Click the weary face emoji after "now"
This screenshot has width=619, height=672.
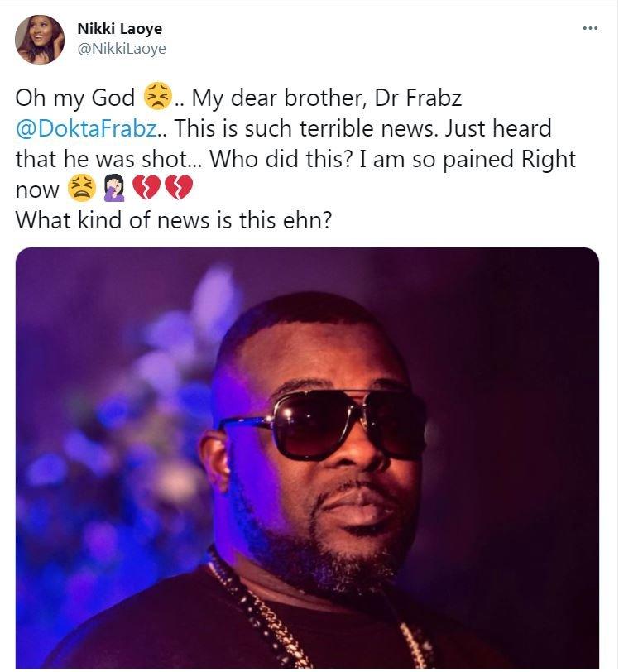pyautogui.click(x=81, y=190)
